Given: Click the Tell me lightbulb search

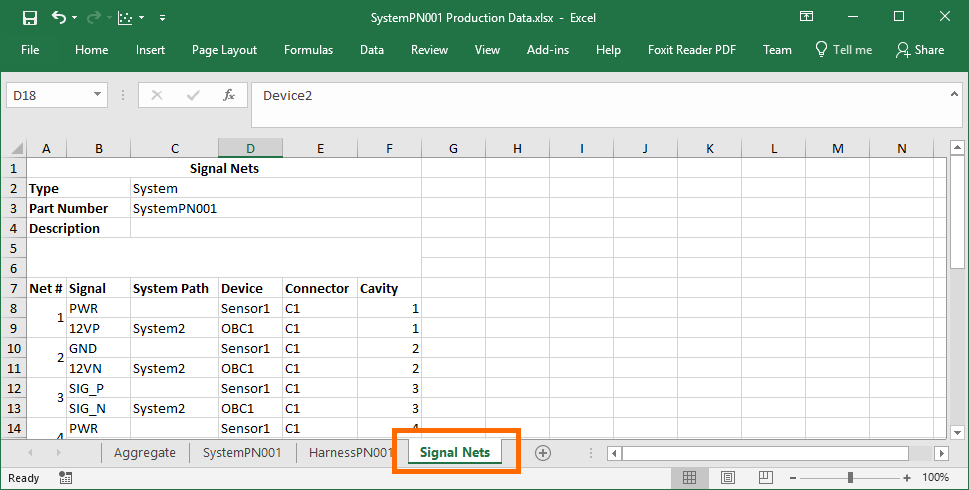Looking at the screenshot, I should 844,50.
